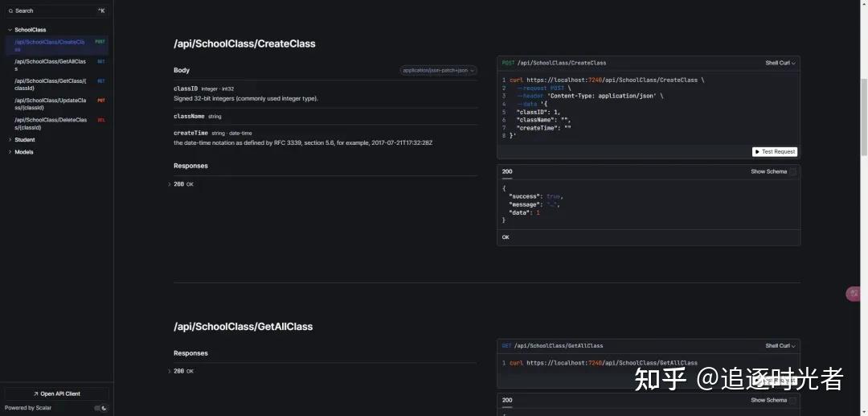Viewport: 868px width, 416px height.
Task: Select the 200 response tab for CreateClass
Action: coord(507,171)
